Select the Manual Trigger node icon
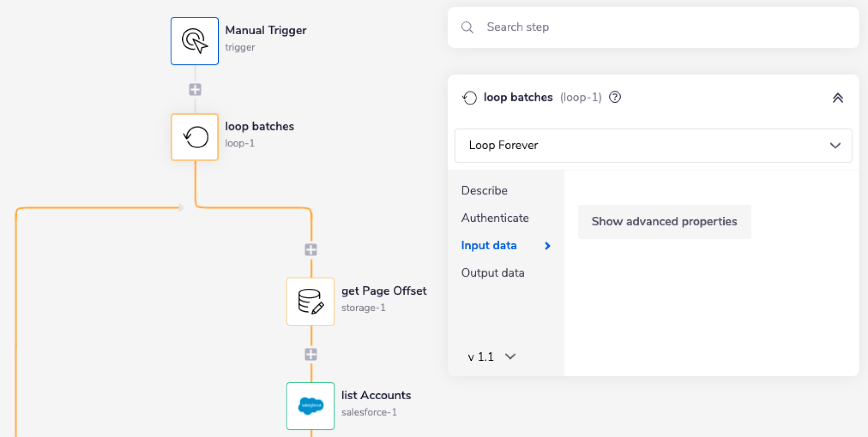The image size is (868, 437). tap(194, 41)
